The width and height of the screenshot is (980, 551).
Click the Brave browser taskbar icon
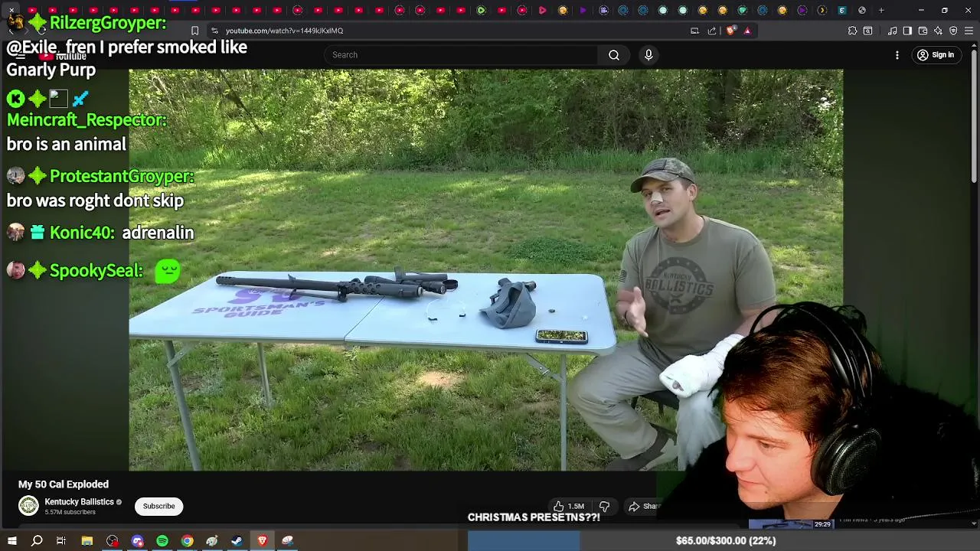coord(262,541)
